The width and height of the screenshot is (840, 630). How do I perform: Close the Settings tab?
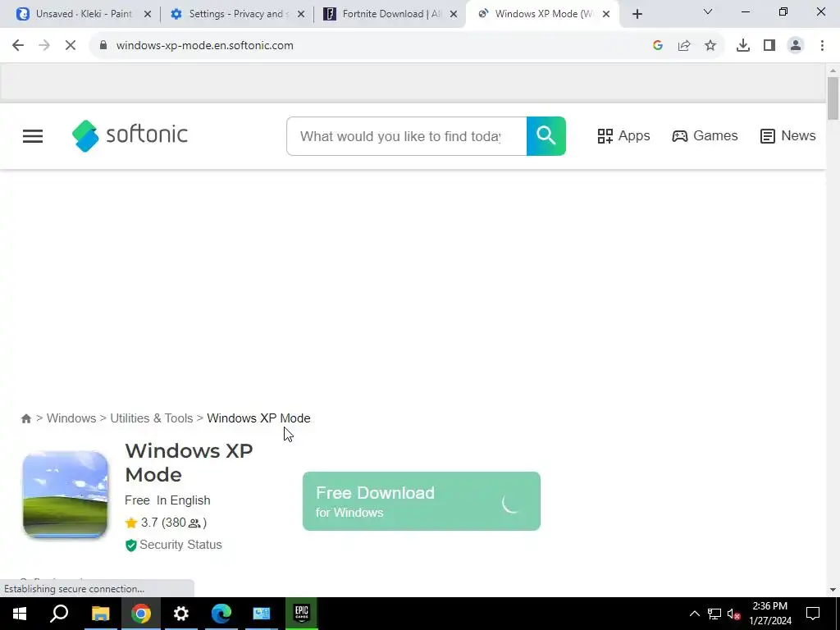coord(301,15)
